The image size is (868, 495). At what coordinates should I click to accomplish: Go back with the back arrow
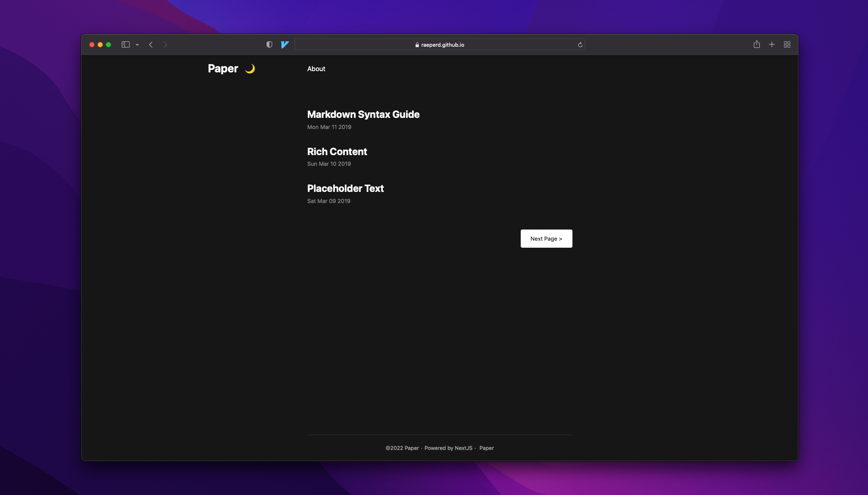tap(151, 45)
